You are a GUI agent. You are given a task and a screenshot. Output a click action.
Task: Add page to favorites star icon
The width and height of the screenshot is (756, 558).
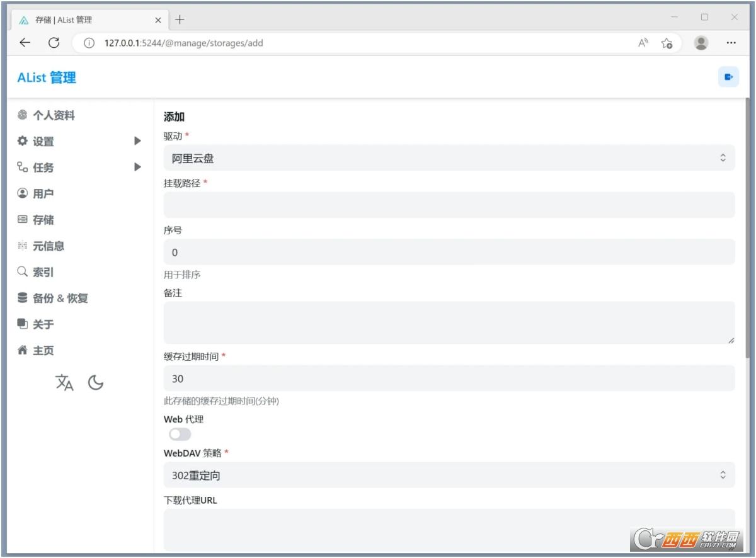pyautogui.click(x=667, y=43)
